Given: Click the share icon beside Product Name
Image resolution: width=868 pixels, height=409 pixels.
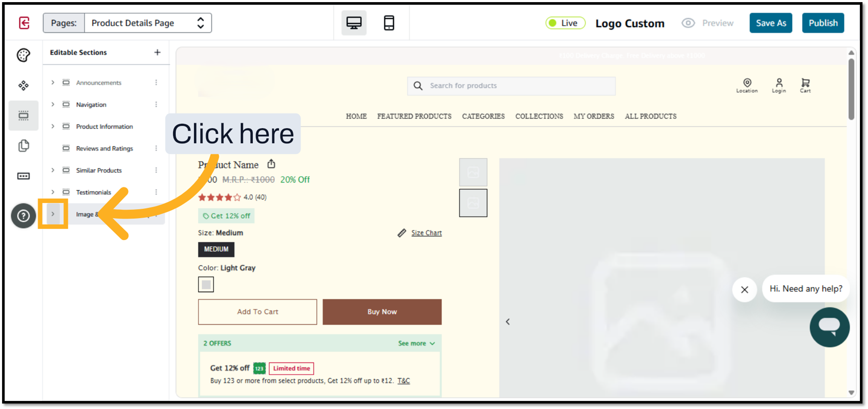Looking at the screenshot, I should pos(271,164).
